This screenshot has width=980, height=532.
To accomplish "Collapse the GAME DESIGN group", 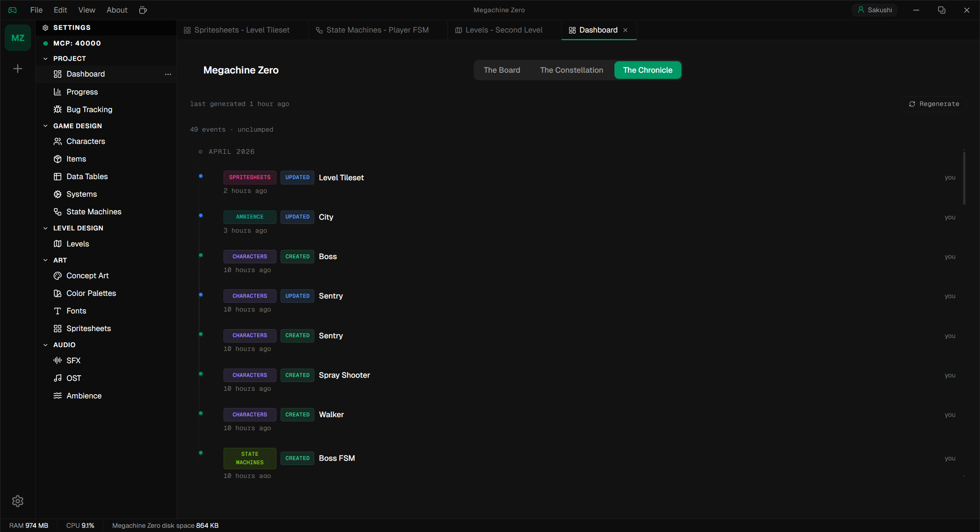I will click(x=45, y=126).
